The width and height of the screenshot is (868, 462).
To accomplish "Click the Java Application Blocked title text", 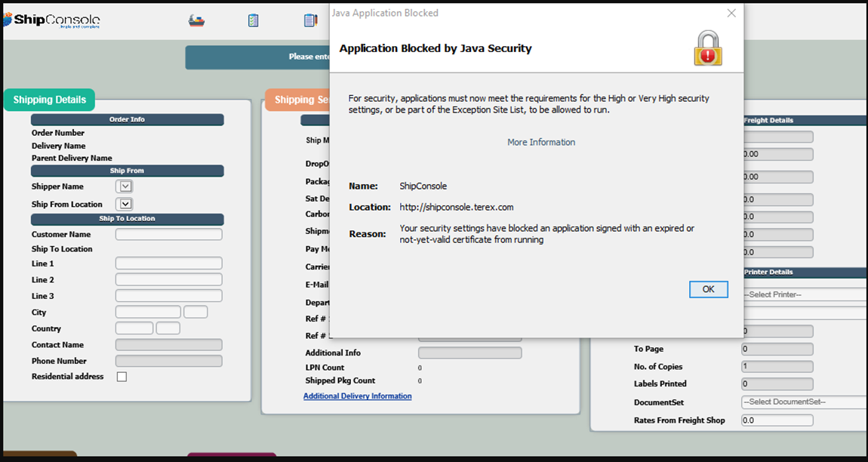I will [x=385, y=13].
